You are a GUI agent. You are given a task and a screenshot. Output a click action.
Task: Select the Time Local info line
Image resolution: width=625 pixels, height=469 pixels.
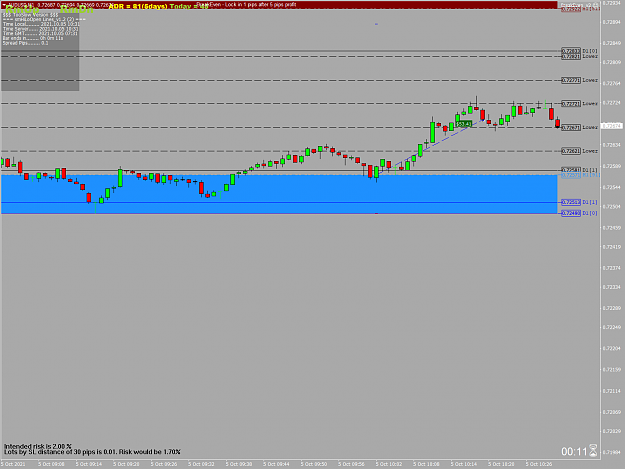point(41,24)
